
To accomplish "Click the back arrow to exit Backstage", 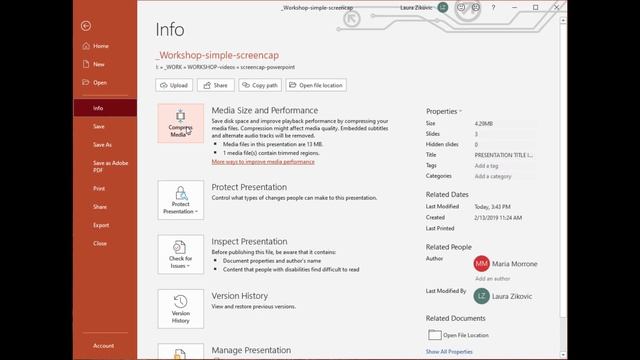I will point(86,26).
